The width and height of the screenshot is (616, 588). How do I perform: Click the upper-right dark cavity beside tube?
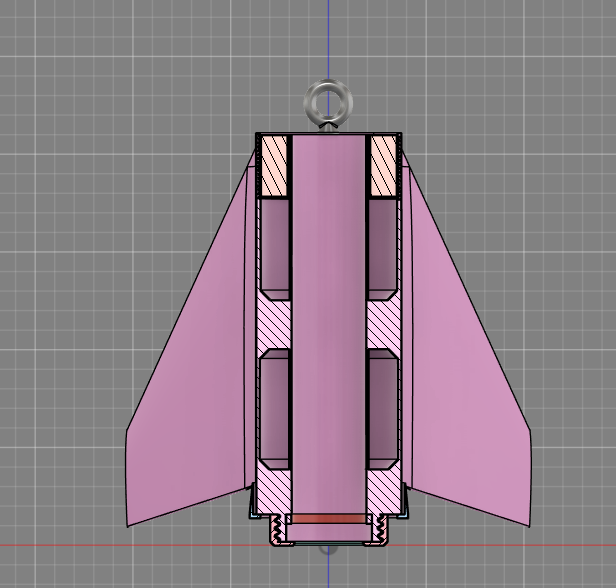[x=382, y=245]
